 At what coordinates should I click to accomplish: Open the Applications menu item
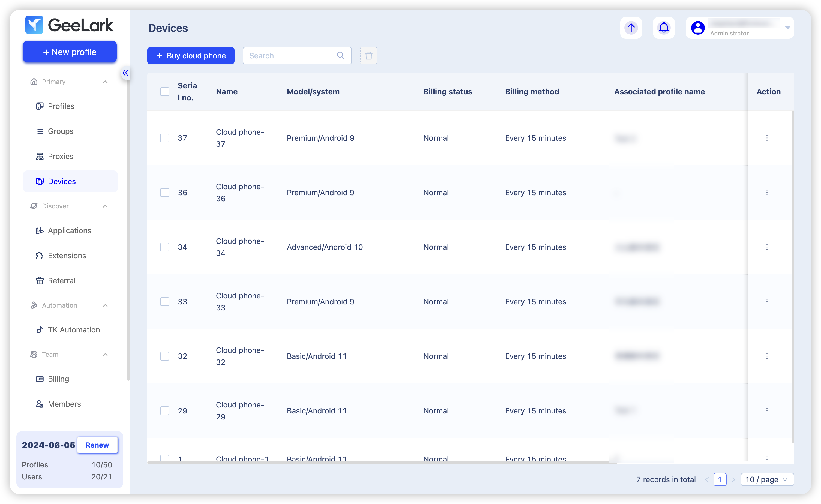point(70,231)
